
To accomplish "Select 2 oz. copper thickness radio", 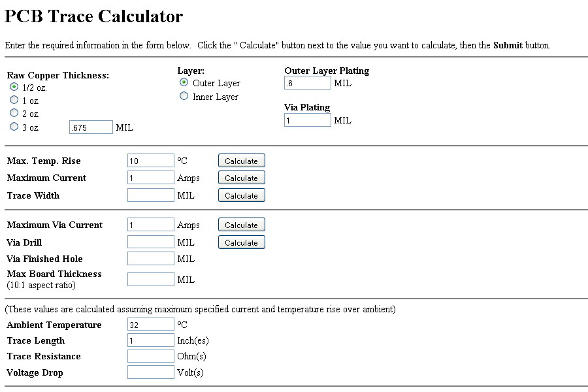I will [x=14, y=114].
